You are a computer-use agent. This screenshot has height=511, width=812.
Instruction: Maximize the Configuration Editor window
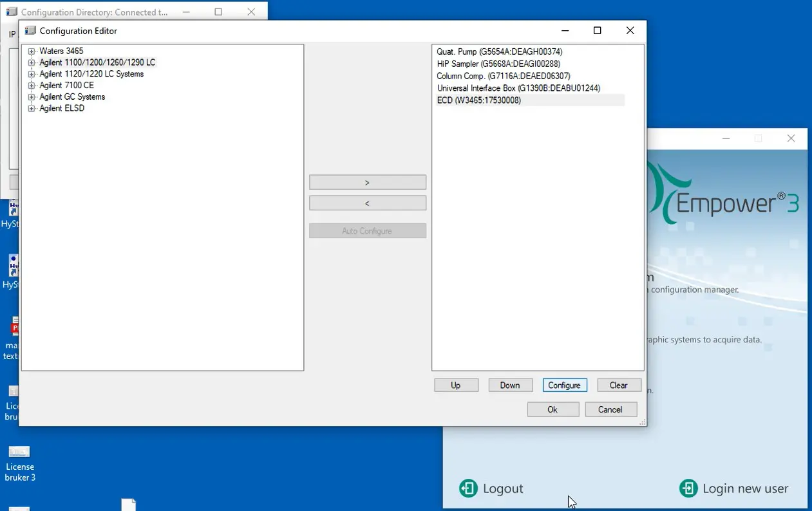598,30
